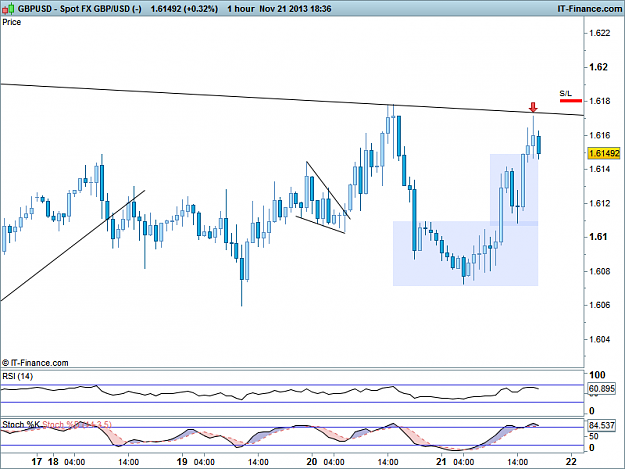Click the RSI (14) indicator label
625x469 pixels.
(x=18, y=376)
